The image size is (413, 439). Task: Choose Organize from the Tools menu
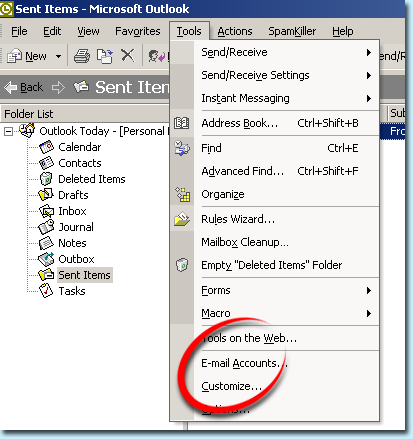(x=274, y=194)
